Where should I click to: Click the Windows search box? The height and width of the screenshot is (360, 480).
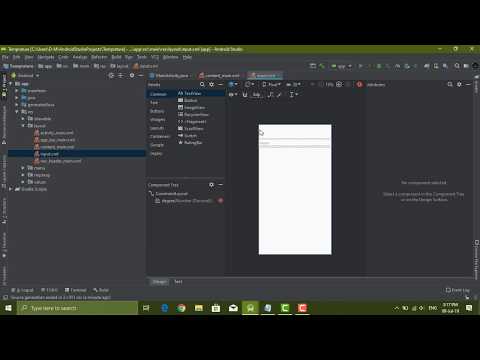coord(77,308)
